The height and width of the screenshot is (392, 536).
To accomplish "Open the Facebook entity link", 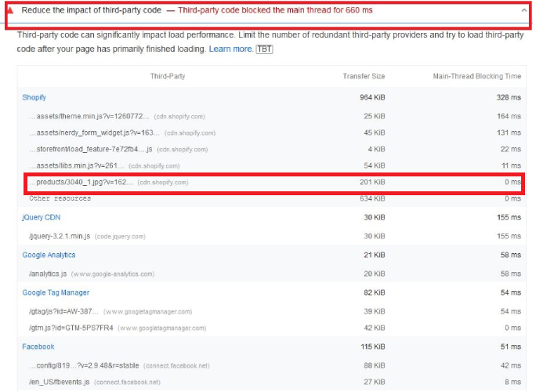I will click(38, 347).
